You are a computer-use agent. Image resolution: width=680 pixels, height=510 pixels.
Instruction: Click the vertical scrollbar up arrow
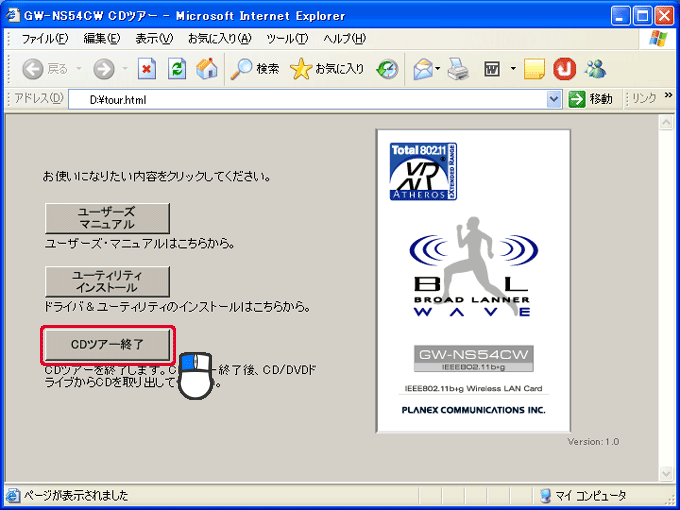(666, 123)
